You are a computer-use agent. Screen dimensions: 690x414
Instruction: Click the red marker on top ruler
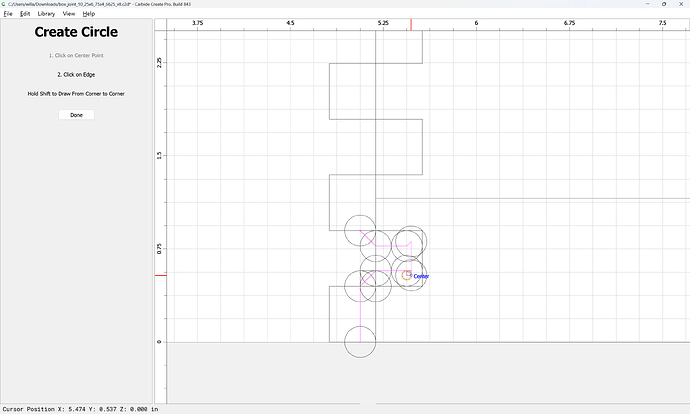[411, 25]
